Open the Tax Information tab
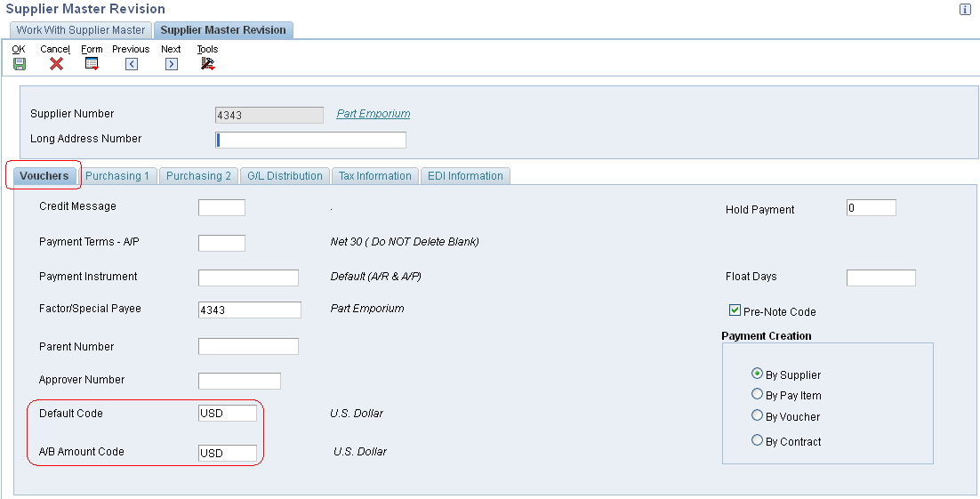 pos(375,176)
